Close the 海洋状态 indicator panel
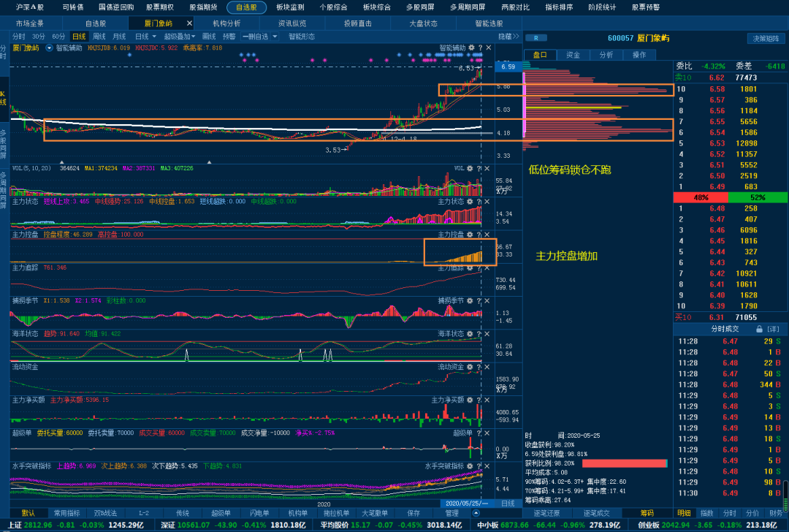The width and height of the screenshot is (789, 532). tap(487, 334)
